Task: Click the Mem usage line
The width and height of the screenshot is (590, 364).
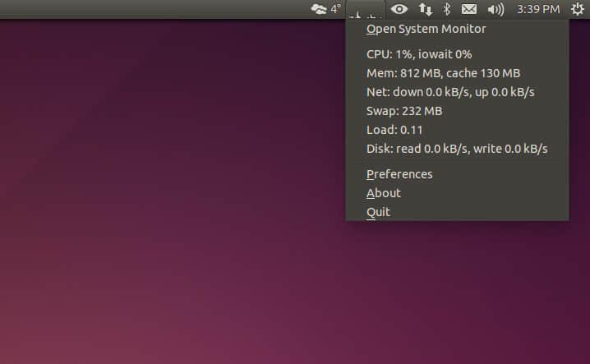Action: (x=443, y=73)
